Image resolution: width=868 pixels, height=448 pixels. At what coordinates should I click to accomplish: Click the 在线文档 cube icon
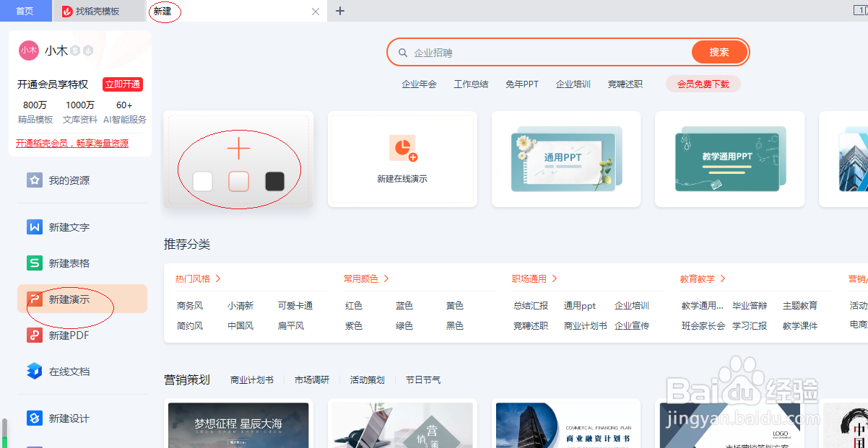35,372
